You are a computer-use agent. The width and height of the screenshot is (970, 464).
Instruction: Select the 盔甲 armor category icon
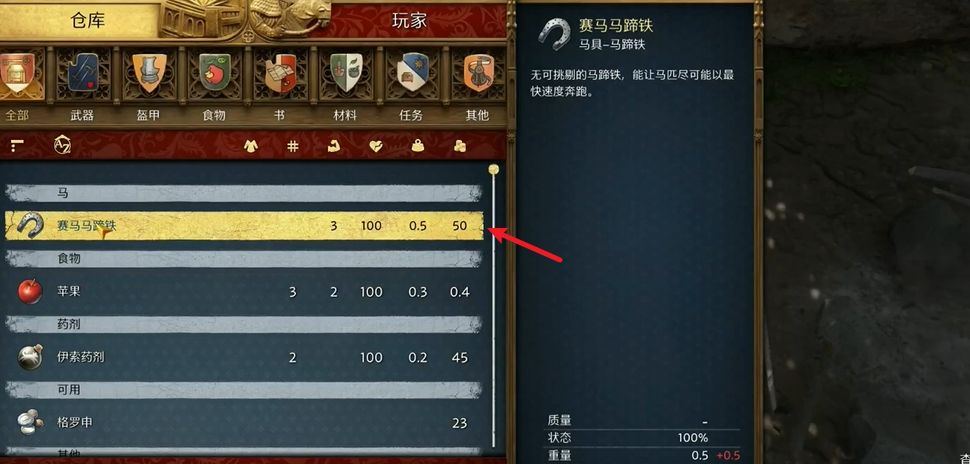pos(149,74)
